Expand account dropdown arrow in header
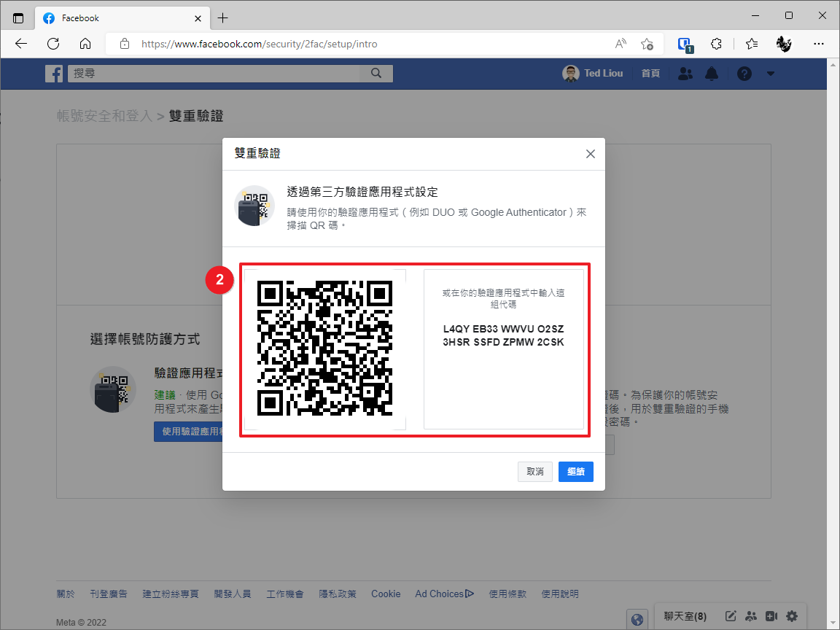The image size is (840, 630). (x=770, y=74)
